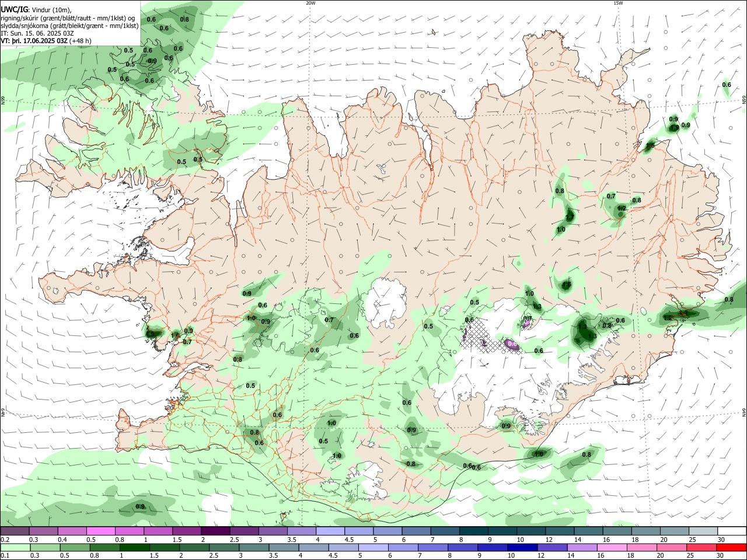Image resolution: width=747 pixels, height=560 pixels.
Task: Click the '15W' longitude label at the top
Action: coord(618,3)
